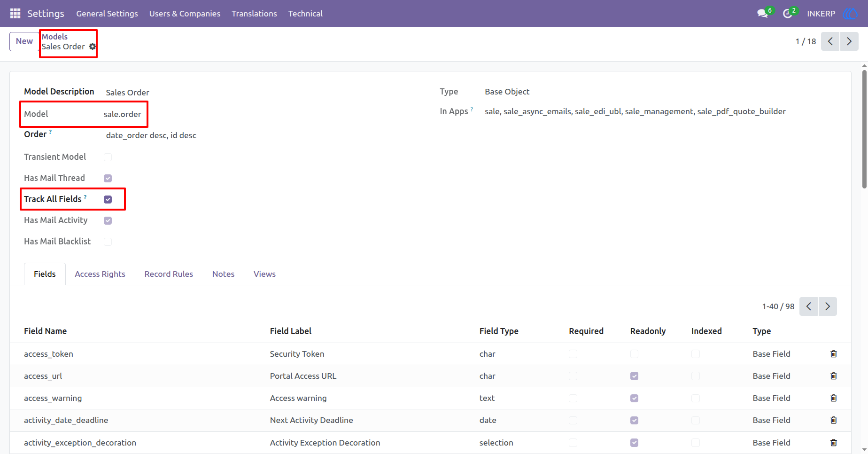868x454 pixels.
Task: Go back via the Models breadcrumb link
Action: [55, 37]
